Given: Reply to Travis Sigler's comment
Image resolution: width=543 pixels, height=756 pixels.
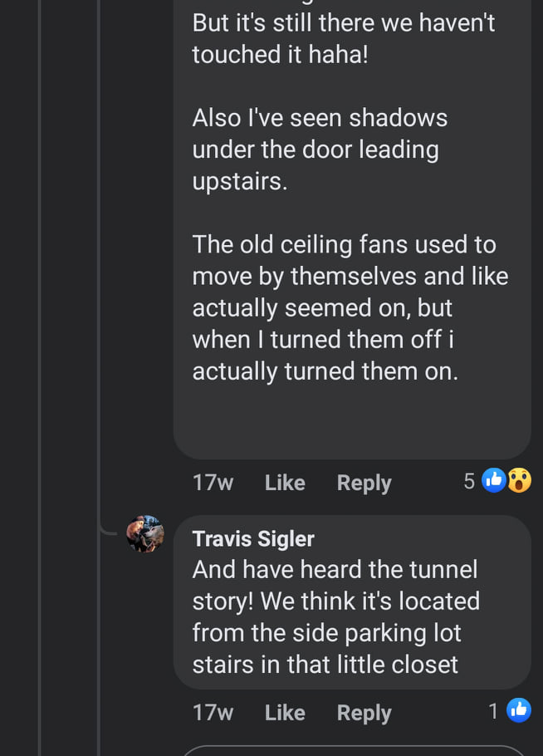Looking at the screenshot, I should tap(364, 713).
